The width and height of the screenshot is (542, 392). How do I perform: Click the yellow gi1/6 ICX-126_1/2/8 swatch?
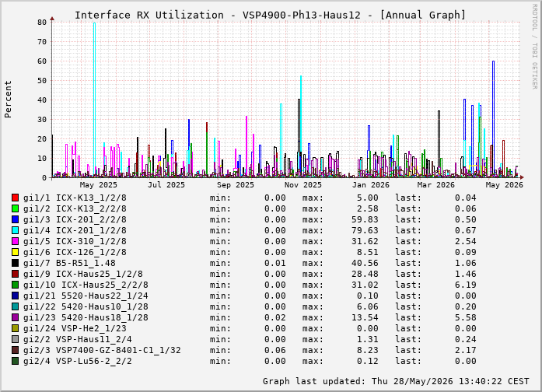pos(15,252)
